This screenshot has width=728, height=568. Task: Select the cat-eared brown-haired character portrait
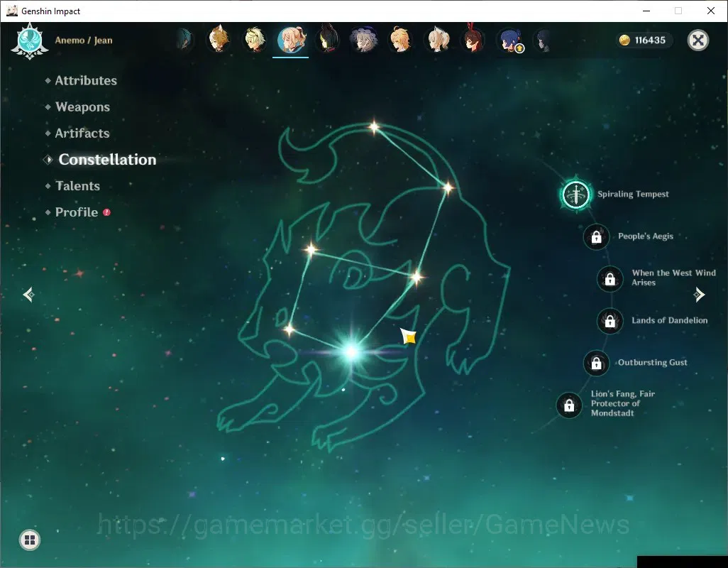pos(219,39)
